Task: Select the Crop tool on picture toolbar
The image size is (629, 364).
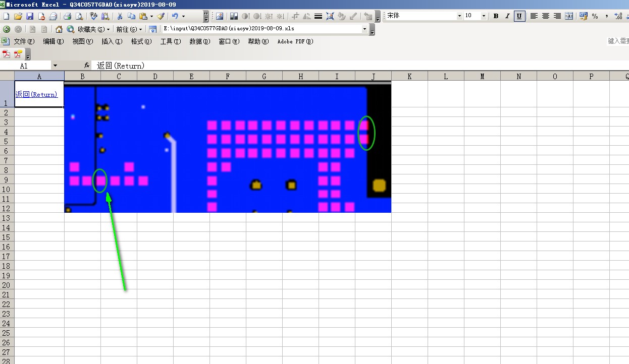Action: click(295, 16)
